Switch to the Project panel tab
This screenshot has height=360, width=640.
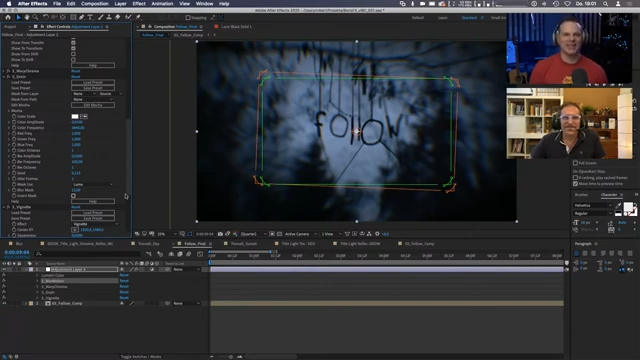pyautogui.click(x=10, y=27)
